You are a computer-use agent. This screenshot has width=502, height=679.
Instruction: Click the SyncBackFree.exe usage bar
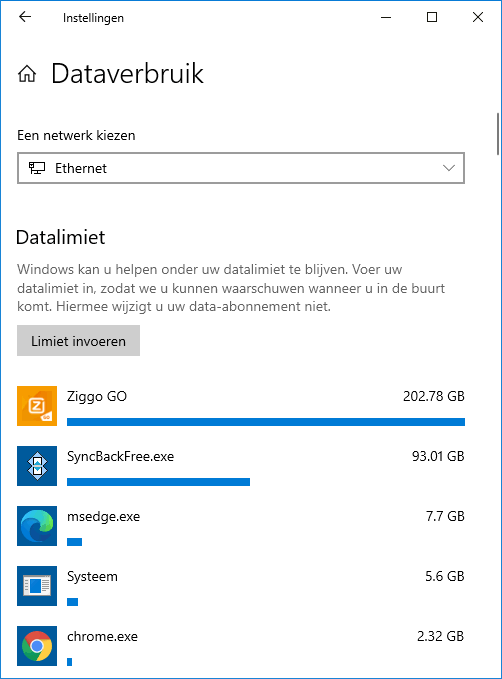tap(159, 482)
